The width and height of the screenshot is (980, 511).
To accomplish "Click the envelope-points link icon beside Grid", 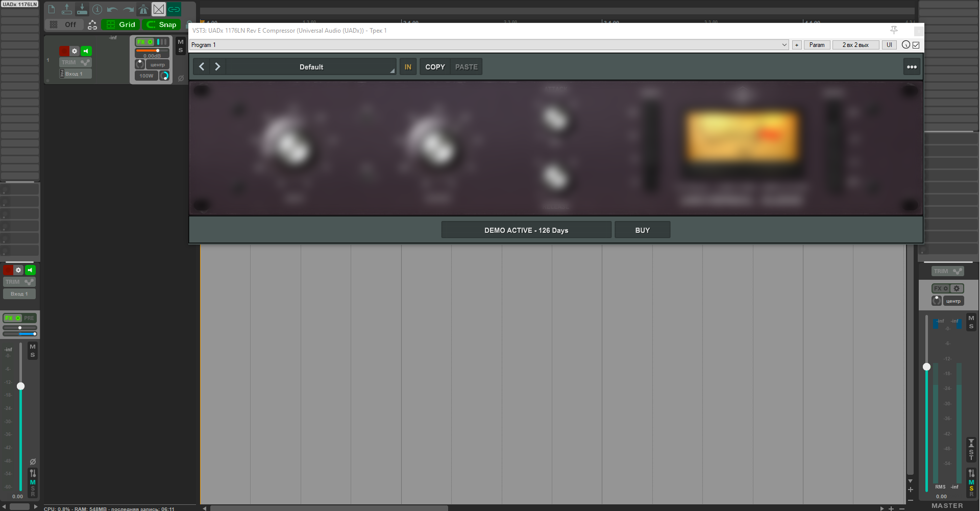I will (x=92, y=25).
